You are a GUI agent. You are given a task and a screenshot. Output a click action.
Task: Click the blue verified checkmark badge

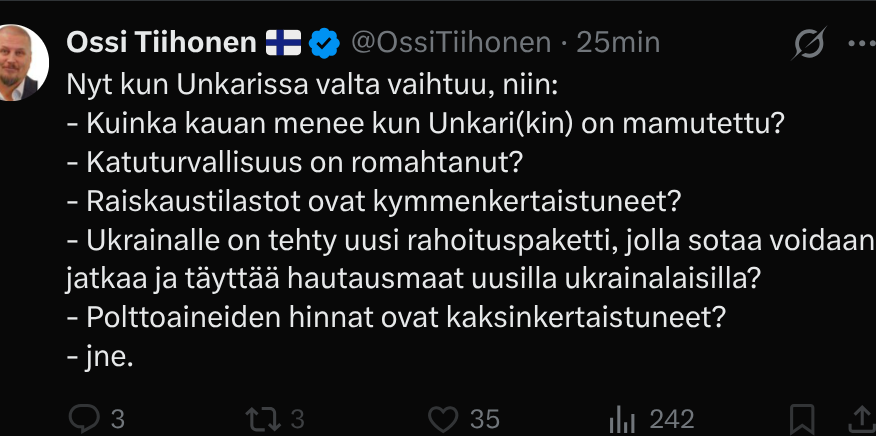coord(323,42)
